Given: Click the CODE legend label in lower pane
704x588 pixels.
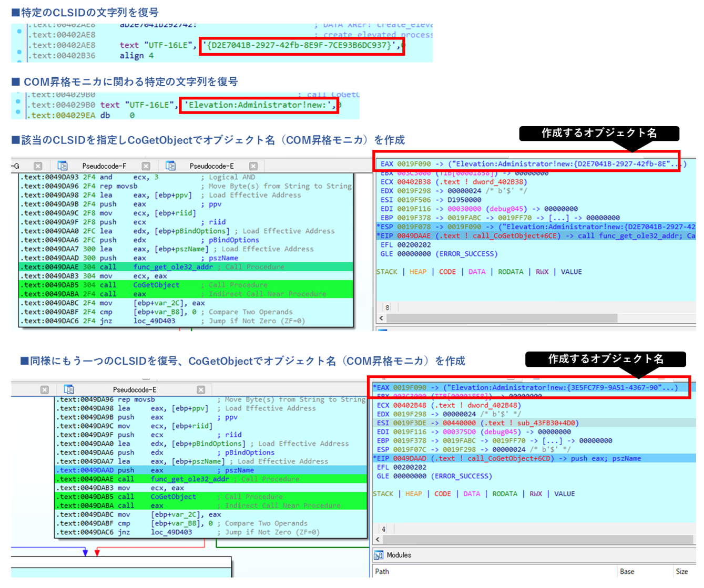Looking at the screenshot, I should click(442, 494).
